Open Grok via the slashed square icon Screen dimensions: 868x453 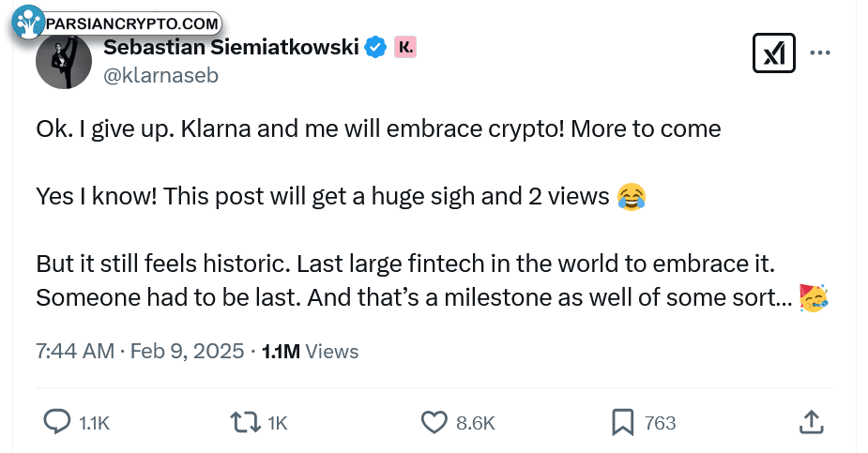point(774,53)
